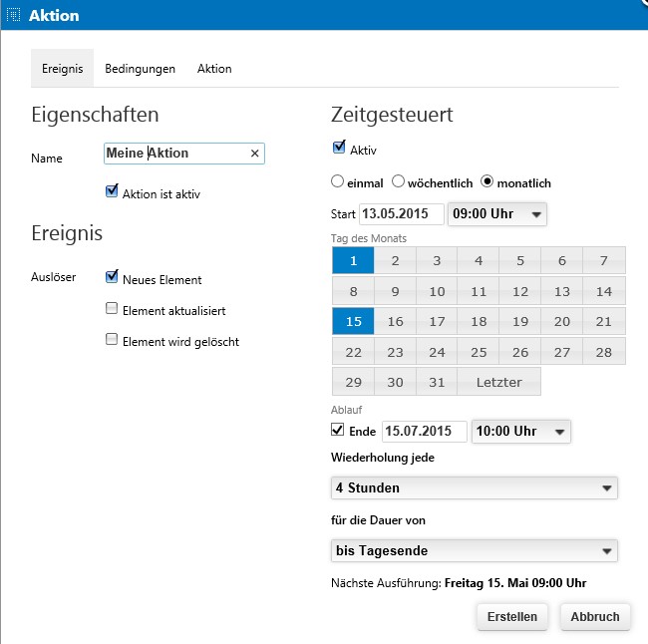Toggle the Ende expiry checkbox
648x644 pixels.
337,430
